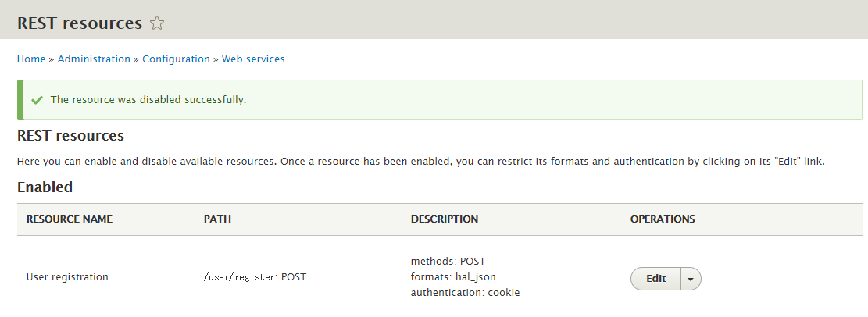
Task: Click the Path column header
Action: coord(217,219)
